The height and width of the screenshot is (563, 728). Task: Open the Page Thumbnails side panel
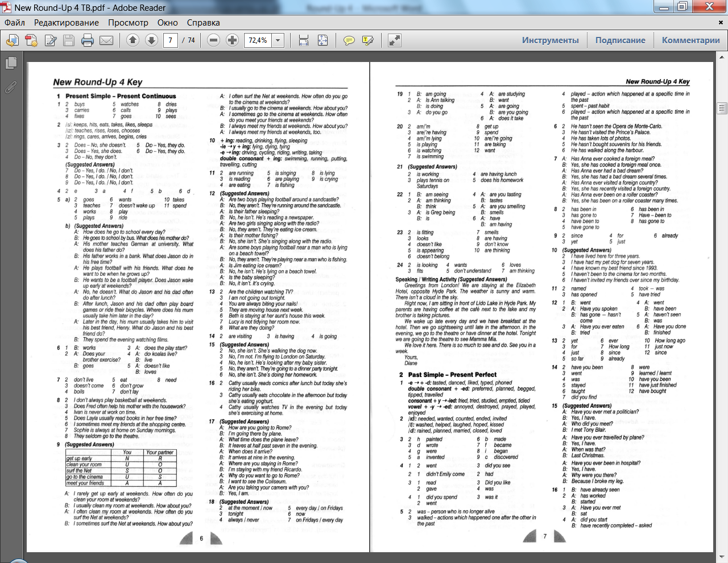pyautogui.click(x=10, y=63)
